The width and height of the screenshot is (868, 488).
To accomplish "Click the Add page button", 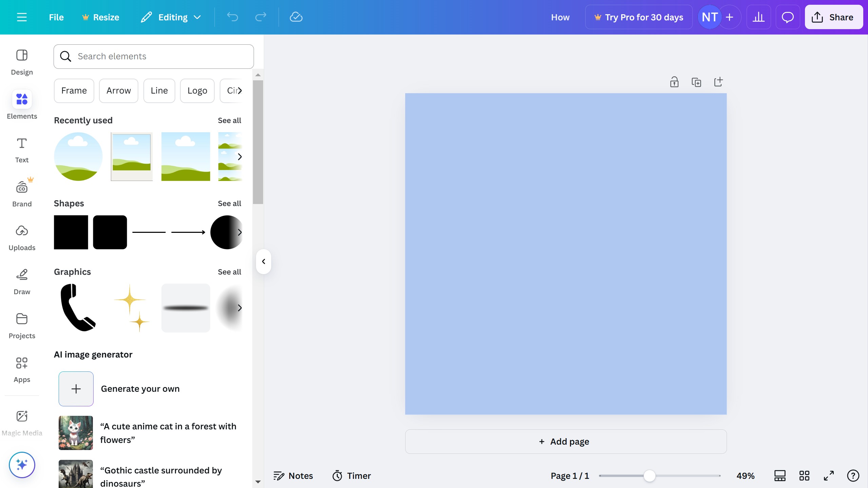I will 566,441.
